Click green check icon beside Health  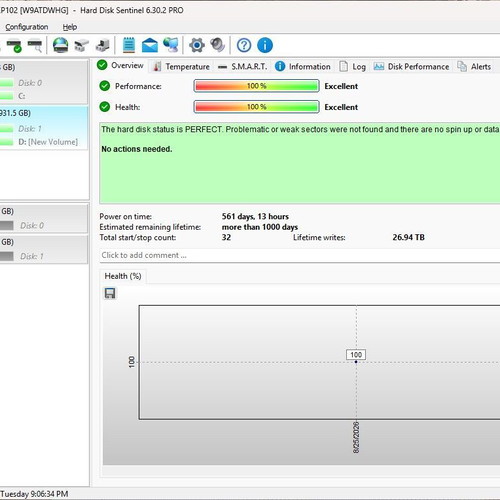coord(105,107)
